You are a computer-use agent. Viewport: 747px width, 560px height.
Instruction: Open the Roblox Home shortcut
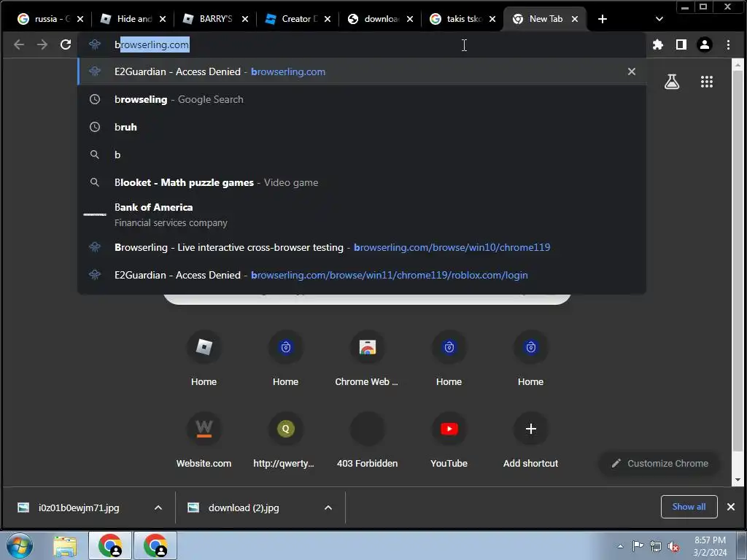coord(204,359)
